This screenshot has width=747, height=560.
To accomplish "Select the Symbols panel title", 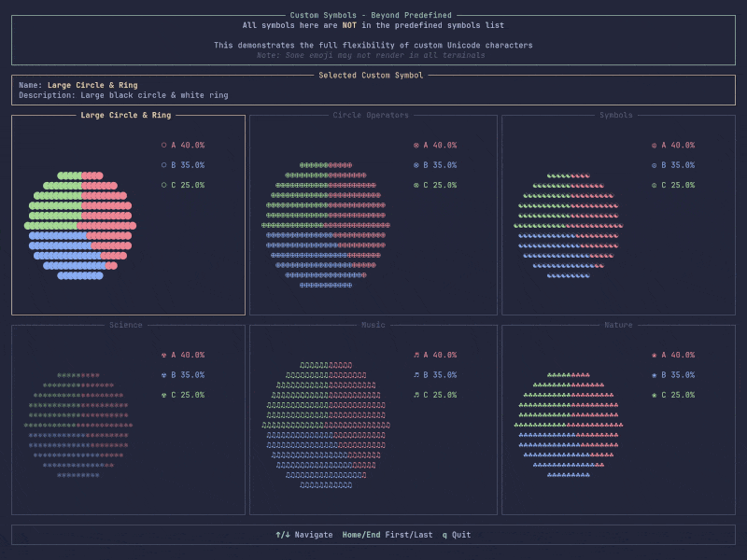I will 616,116.
